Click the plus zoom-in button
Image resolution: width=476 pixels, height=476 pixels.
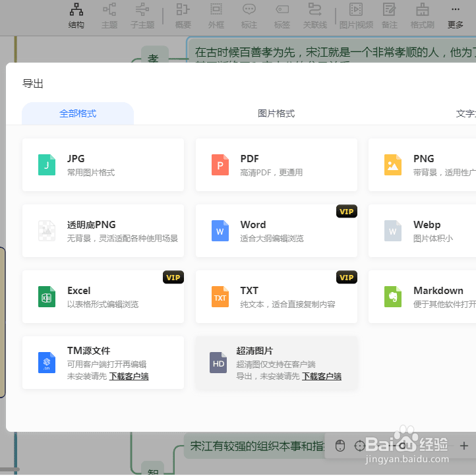click(464, 446)
